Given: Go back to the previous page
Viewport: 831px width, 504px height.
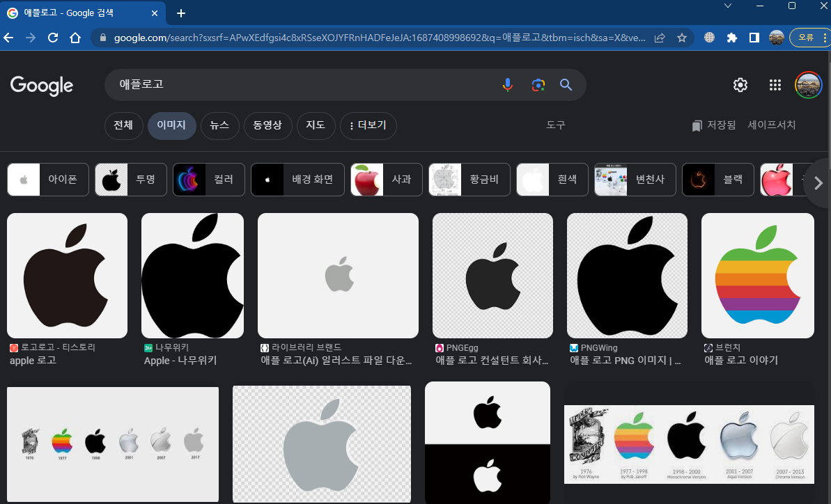Looking at the screenshot, I should coord(8,38).
